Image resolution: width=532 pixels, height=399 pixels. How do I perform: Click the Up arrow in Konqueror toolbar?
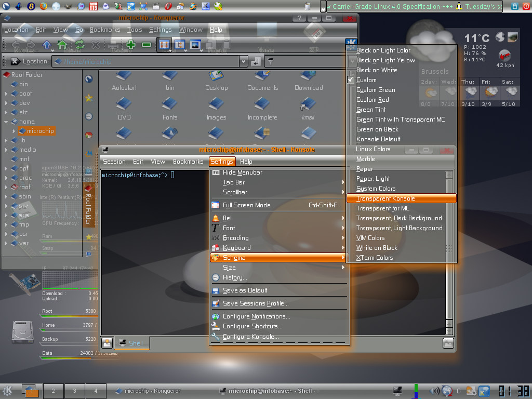click(x=47, y=45)
